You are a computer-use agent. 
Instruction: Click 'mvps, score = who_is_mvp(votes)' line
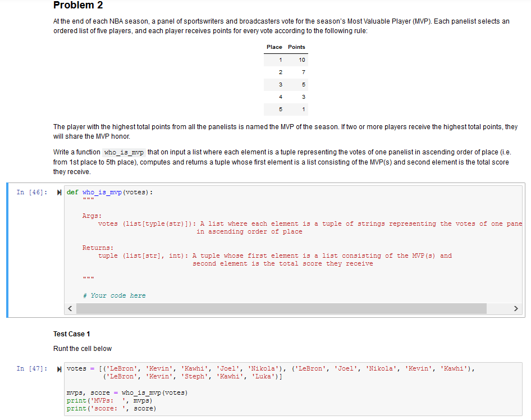point(127,393)
